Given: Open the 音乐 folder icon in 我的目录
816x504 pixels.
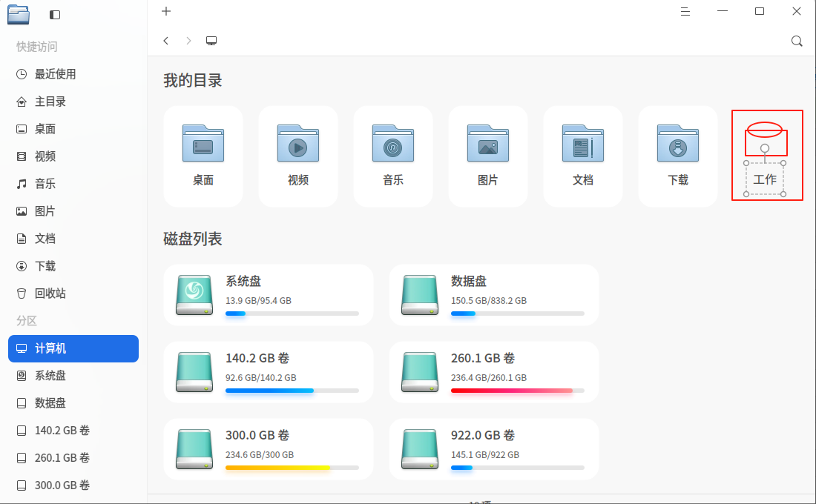Looking at the screenshot, I should [393, 144].
